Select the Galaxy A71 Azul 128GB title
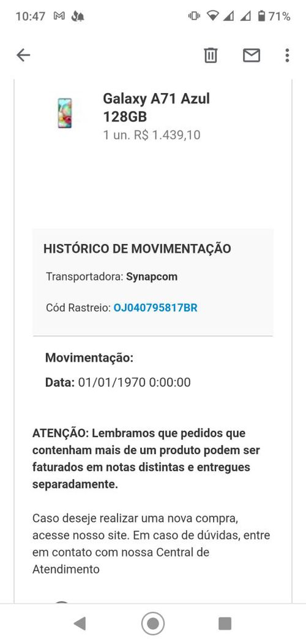This screenshot has width=306, height=644. (x=156, y=108)
